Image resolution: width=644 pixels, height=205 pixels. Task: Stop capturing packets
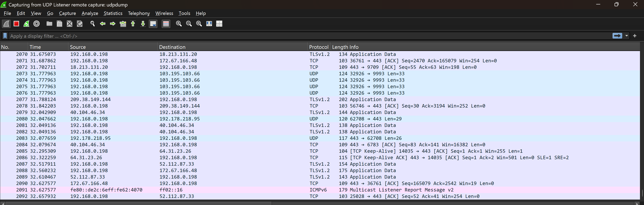tap(16, 24)
